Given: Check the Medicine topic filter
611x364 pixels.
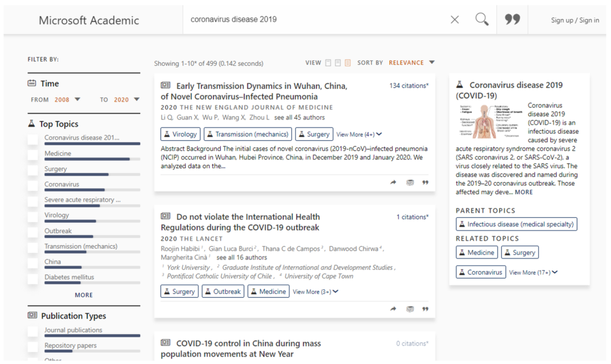Looking at the screenshot, I should click(34, 153).
